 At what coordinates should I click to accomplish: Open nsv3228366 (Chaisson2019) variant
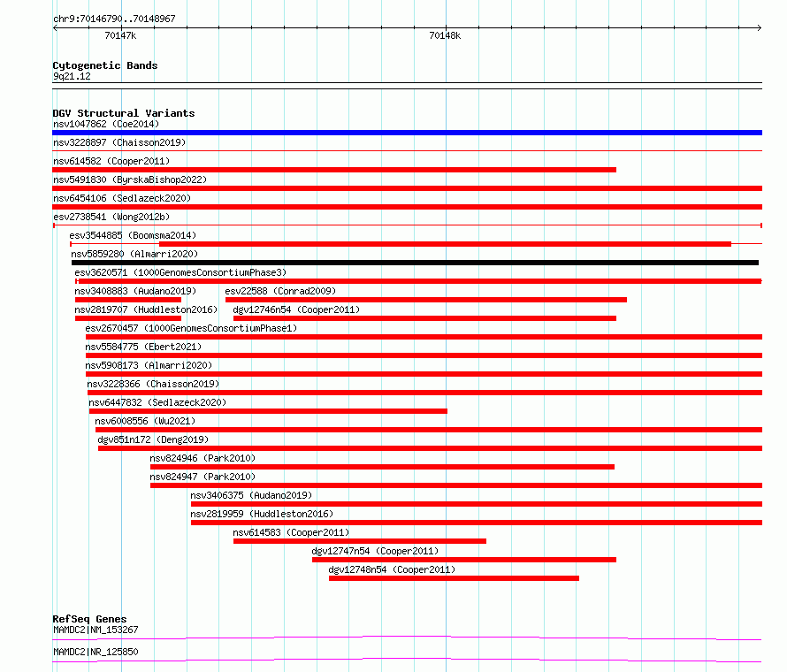(x=153, y=384)
